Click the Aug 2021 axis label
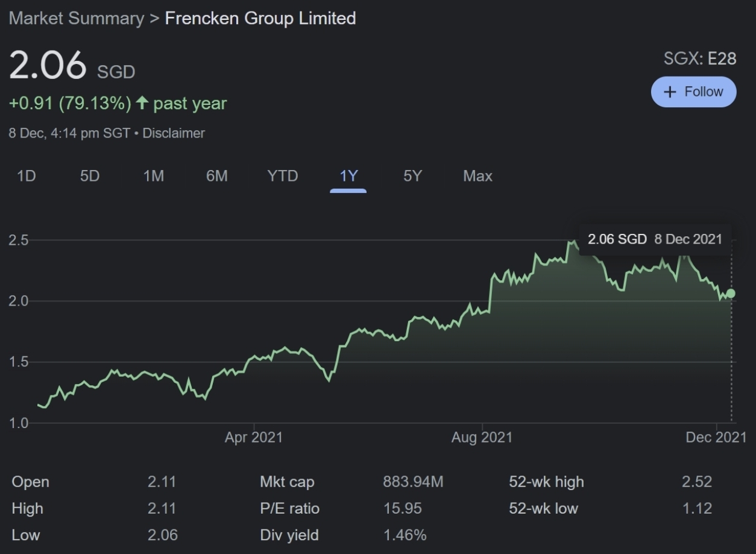756x554 pixels. [482, 437]
